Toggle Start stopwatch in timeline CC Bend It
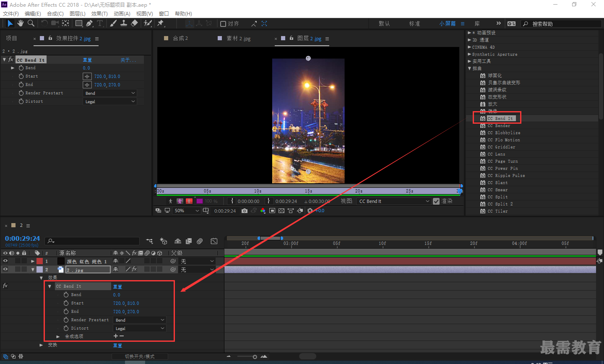This screenshot has height=364, width=604. (x=66, y=303)
